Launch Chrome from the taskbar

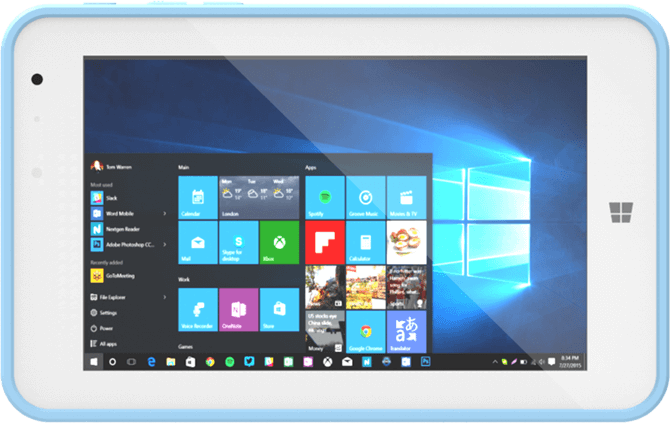click(210, 362)
